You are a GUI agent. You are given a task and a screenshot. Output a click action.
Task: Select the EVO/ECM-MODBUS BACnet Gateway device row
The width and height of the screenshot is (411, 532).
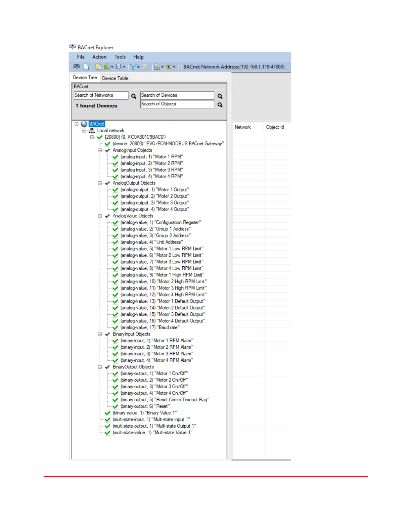[168, 144]
